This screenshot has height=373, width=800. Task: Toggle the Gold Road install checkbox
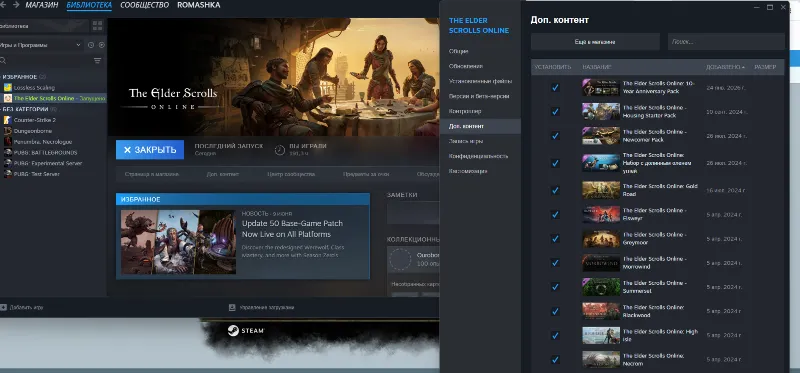tap(555, 190)
